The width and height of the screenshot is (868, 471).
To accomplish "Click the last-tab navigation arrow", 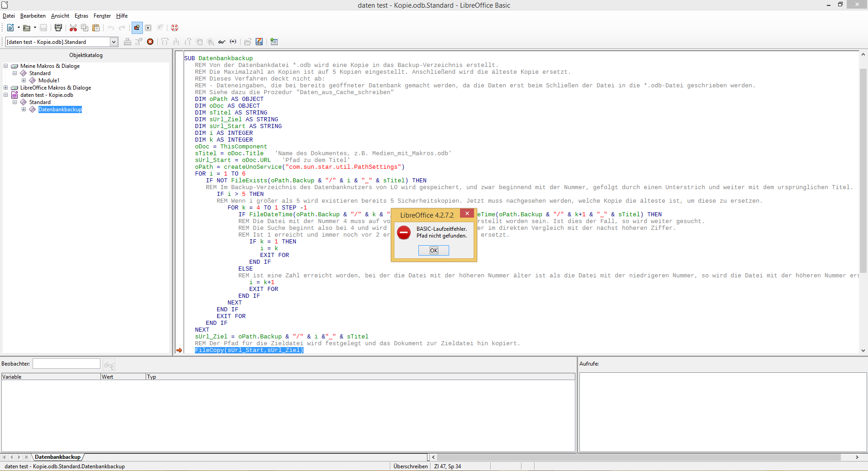I will click(x=27, y=457).
